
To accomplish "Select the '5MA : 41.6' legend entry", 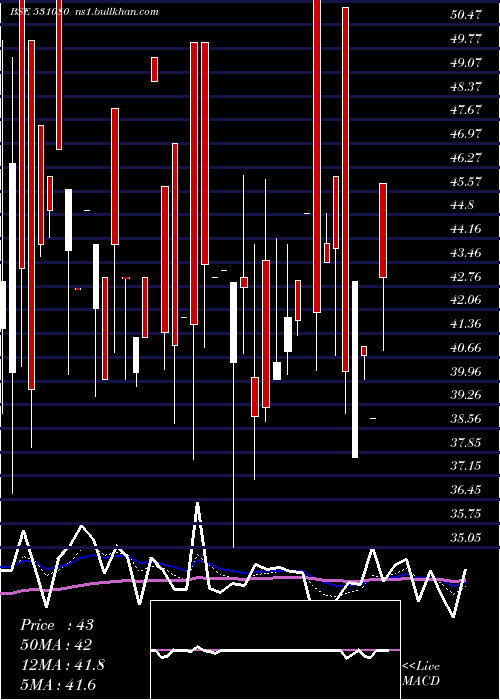I will (58, 684).
